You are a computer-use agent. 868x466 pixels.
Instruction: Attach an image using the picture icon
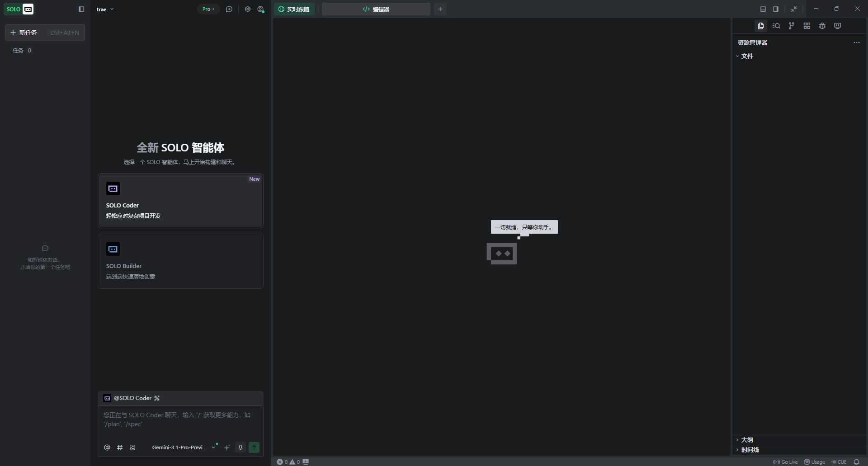[132, 447]
